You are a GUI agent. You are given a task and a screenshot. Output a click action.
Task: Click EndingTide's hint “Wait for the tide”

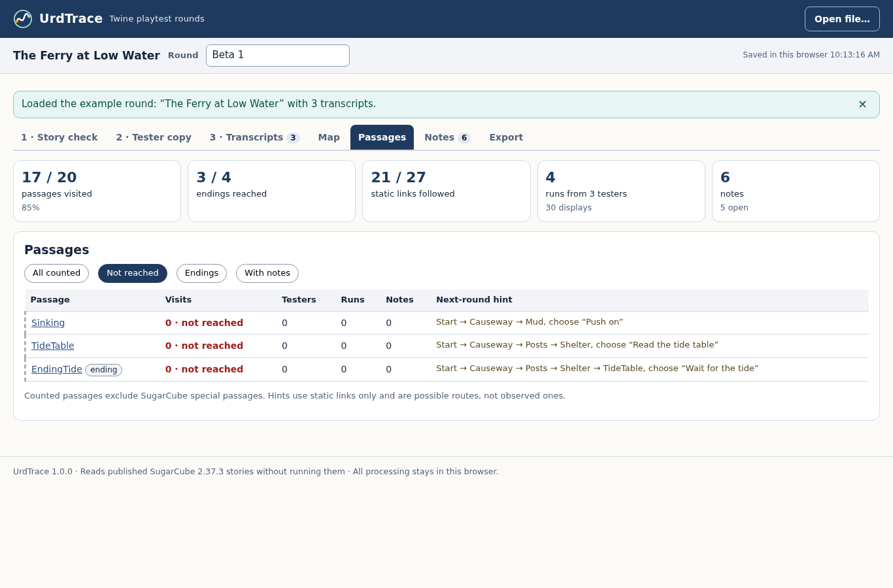point(598,368)
